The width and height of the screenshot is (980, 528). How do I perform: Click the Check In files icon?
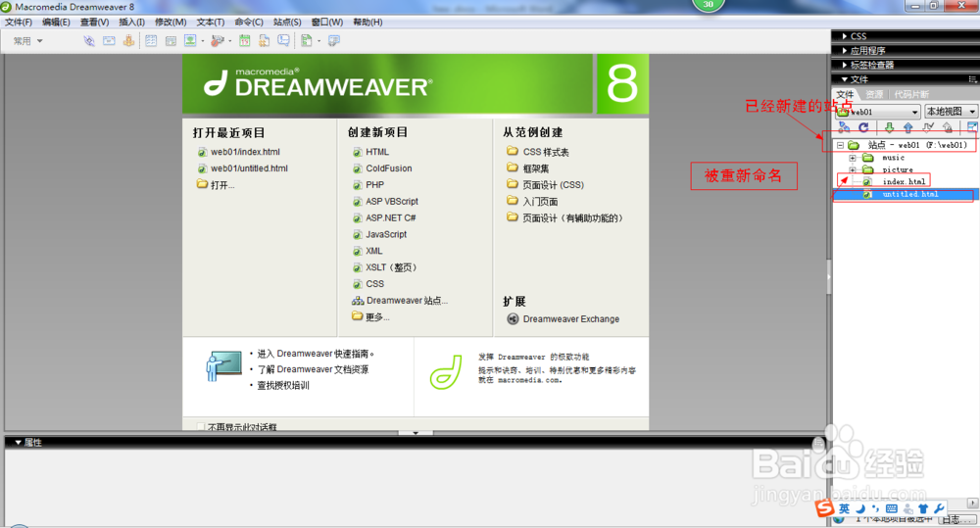pos(948,127)
